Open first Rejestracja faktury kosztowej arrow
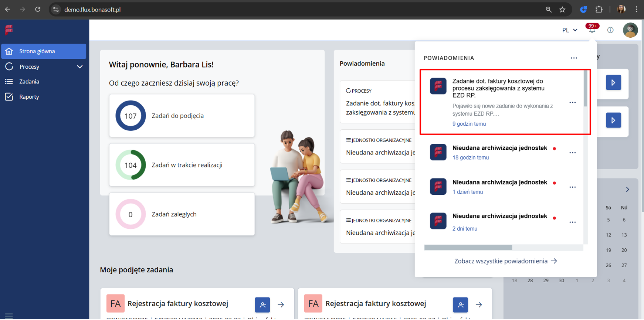 pos(281,305)
